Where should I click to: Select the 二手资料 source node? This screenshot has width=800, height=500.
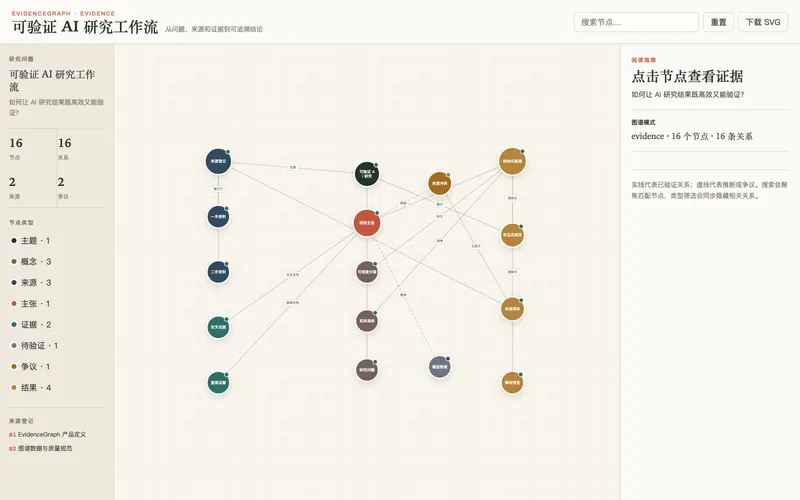[x=218, y=272]
